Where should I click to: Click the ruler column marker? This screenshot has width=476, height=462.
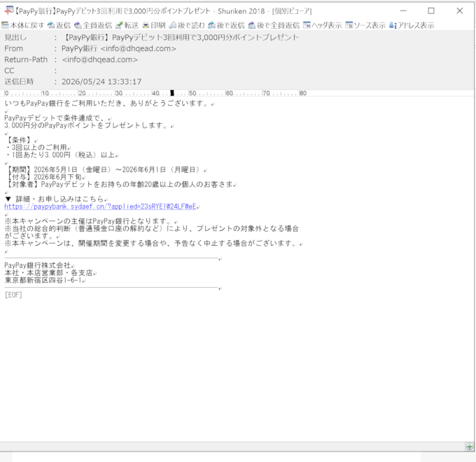pyautogui.click(x=172, y=93)
